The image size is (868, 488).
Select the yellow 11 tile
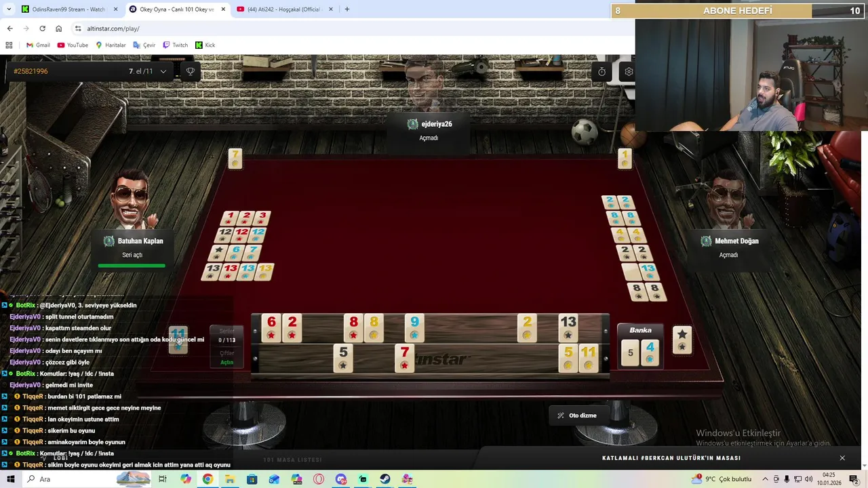pyautogui.click(x=588, y=358)
